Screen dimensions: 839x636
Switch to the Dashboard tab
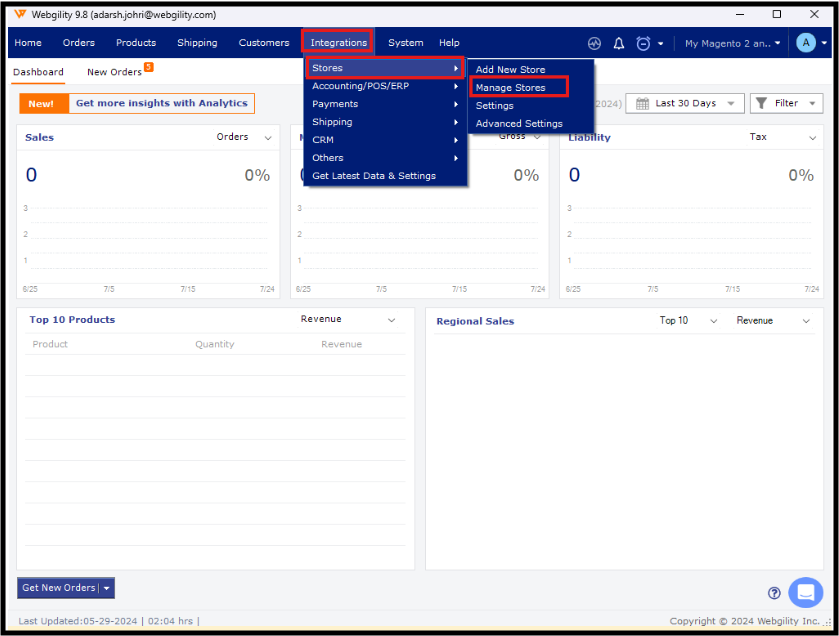(x=38, y=72)
